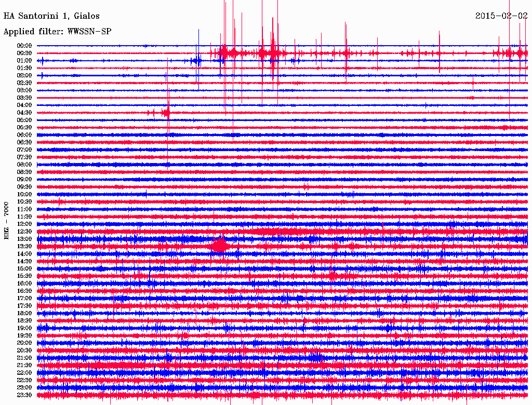Image resolution: width=532 pixels, height=405 pixels.
Task: Select the 11:00 time label
Action: pos(24,209)
